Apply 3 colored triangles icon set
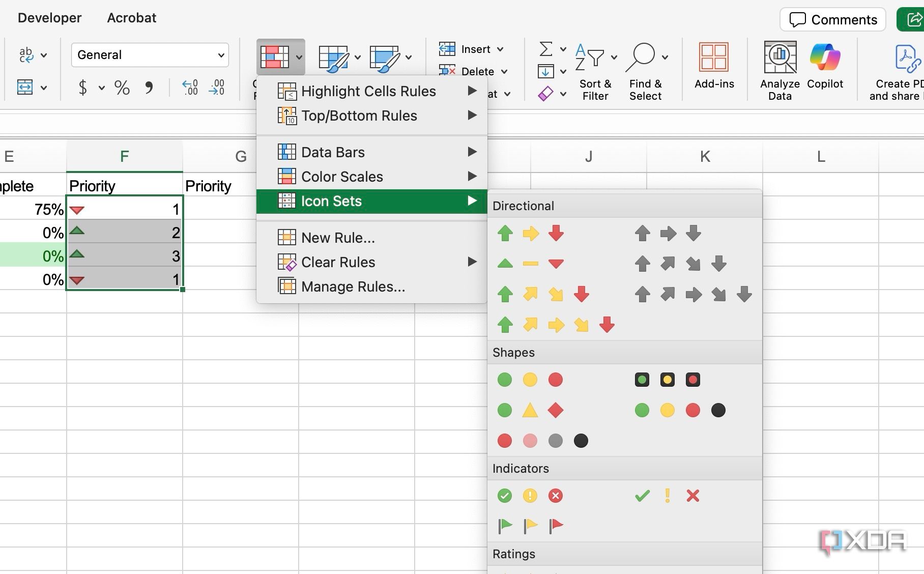Viewport: 924px width, 574px height. click(530, 264)
